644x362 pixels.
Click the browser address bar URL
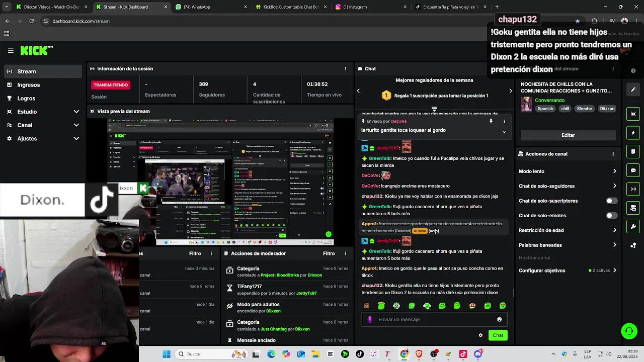click(81, 21)
